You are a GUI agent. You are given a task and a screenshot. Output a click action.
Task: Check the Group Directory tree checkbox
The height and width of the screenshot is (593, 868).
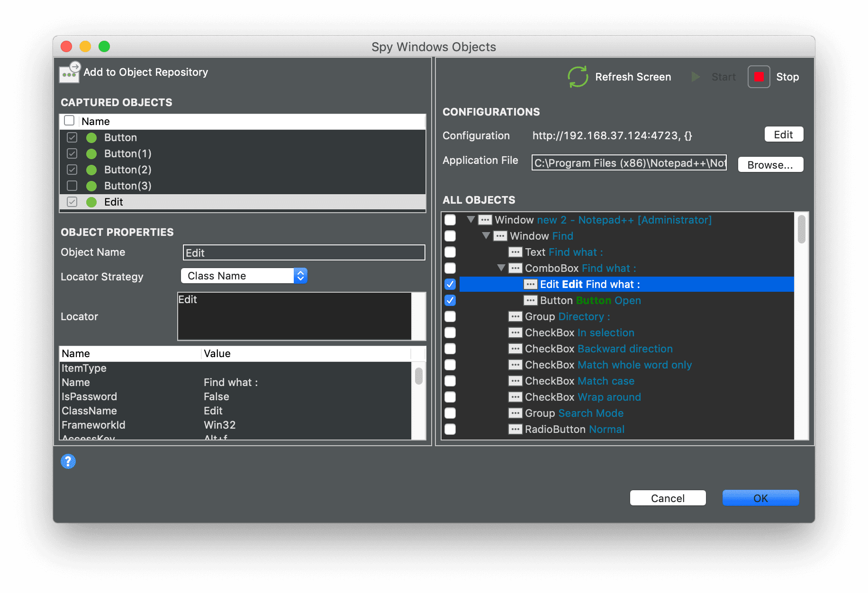tap(450, 316)
